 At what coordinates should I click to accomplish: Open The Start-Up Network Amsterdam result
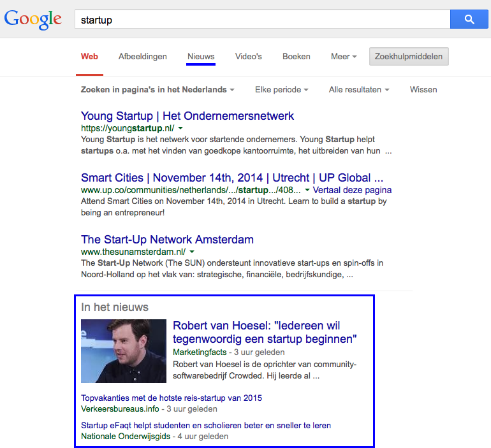pyautogui.click(x=167, y=240)
